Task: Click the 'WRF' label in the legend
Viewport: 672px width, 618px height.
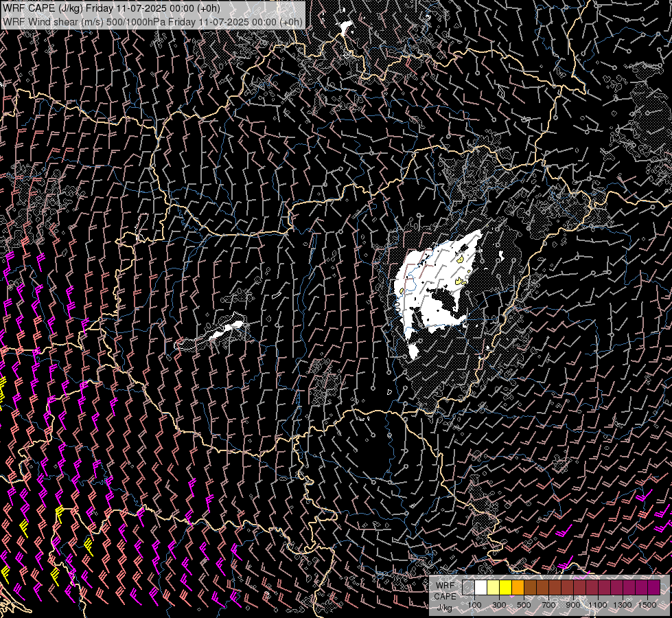Action: coord(445,586)
